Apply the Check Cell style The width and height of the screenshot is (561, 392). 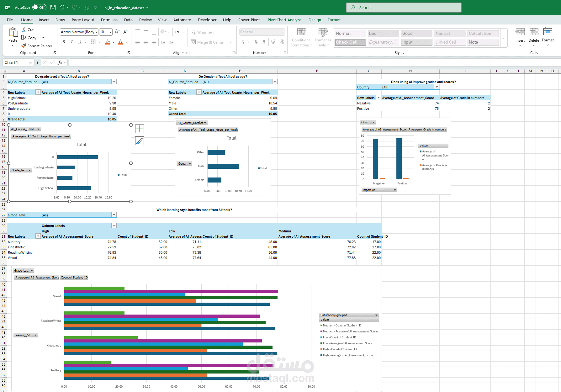(x=350, y=42)
